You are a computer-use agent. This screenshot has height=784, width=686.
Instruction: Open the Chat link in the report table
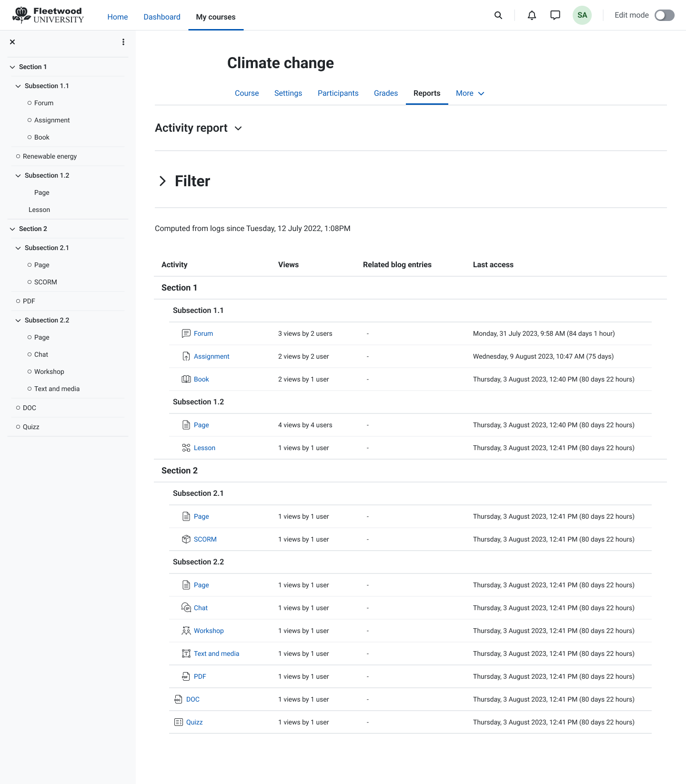coord(201,608)
